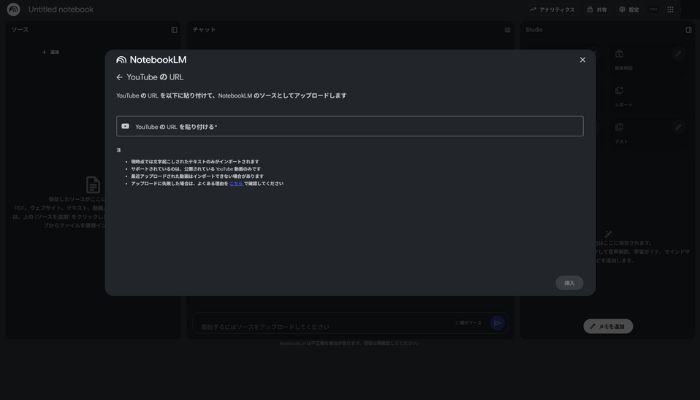Open the Google apps grid icon
Screen dimensions: 700x400
671,9
